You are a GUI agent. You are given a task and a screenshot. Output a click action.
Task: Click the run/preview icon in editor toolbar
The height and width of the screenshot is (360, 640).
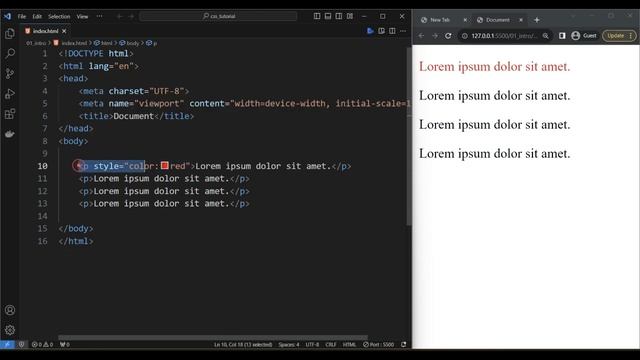(370, 31)
